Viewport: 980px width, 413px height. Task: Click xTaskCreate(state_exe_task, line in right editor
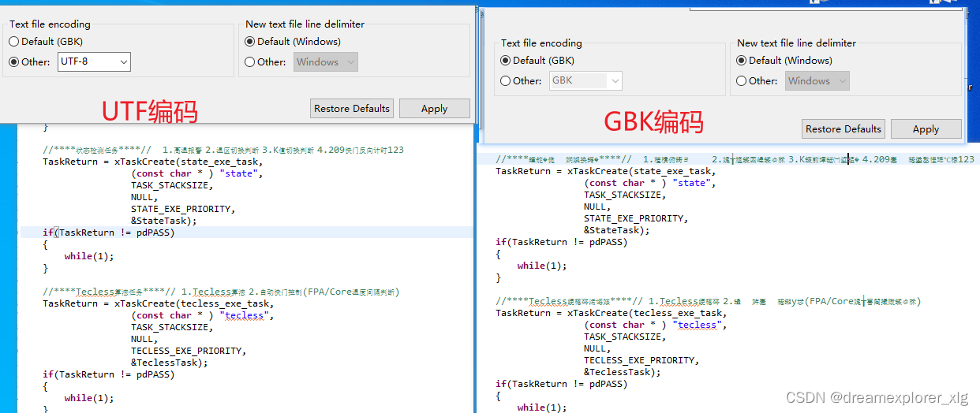pos(605,171)
